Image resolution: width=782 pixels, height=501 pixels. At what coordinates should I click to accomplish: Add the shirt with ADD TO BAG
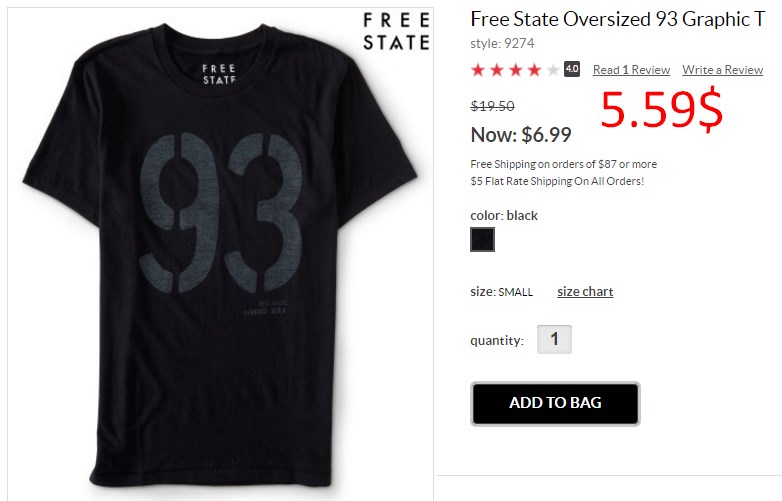click(x=555, y=403)
